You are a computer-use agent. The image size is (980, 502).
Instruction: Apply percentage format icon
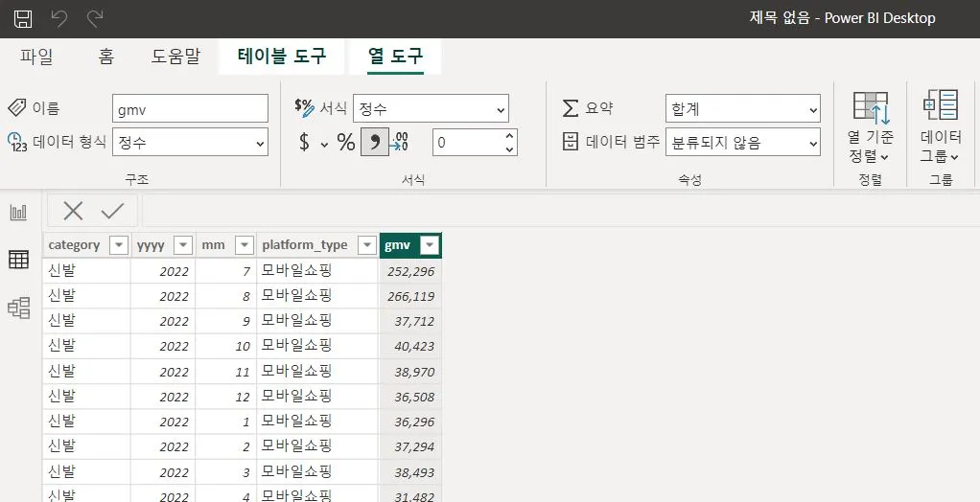coord(345,143)
